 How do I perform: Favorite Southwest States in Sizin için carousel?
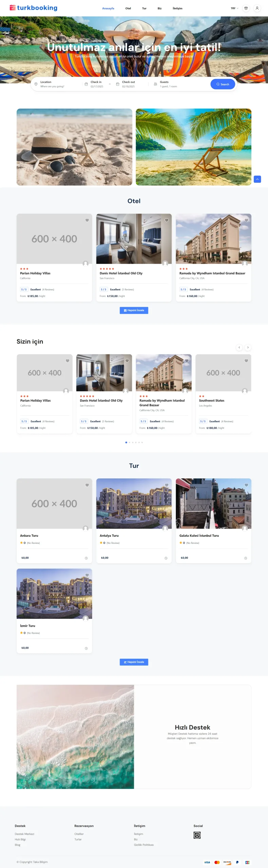point(246,361)
